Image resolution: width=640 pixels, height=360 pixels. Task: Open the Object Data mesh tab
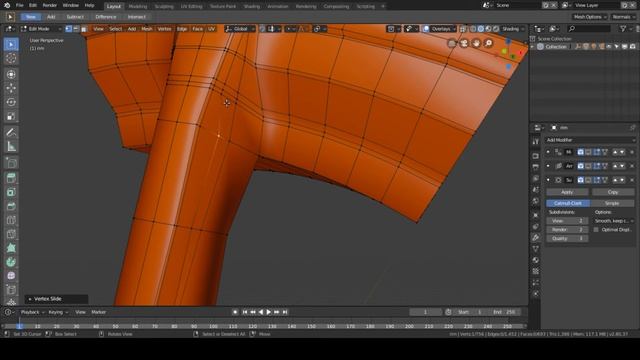(x=536, y=249)
